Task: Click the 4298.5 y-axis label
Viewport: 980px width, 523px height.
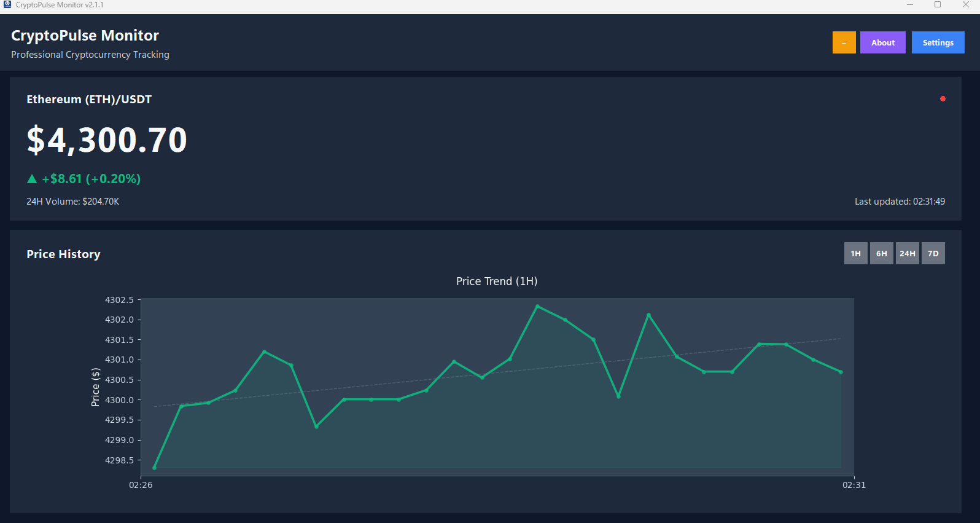Action: point(119,460)
